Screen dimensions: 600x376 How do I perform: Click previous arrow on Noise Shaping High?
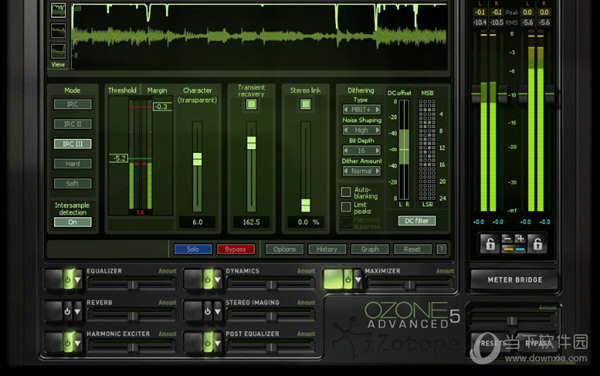pyautogui.click(x=346, y=130)
